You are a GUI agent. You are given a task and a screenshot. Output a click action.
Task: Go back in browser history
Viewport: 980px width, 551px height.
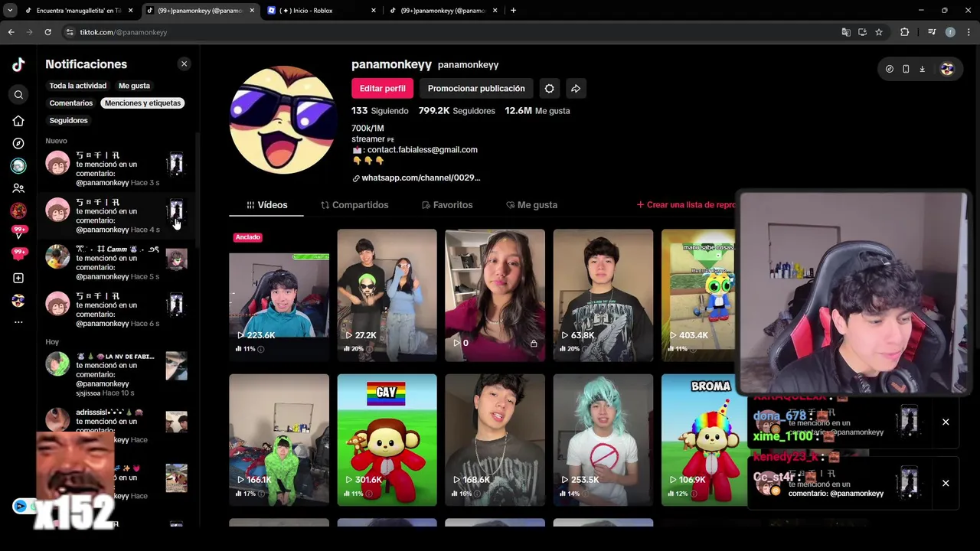click(x=11, y=32)
